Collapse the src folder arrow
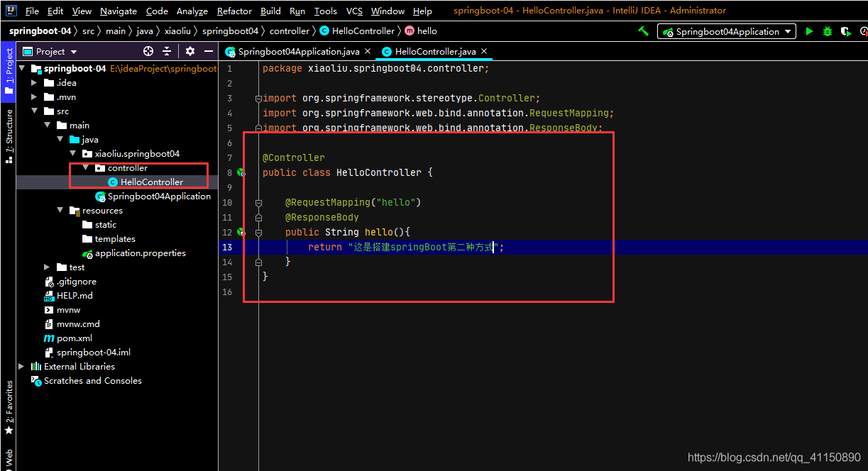This screenshot has width=868, height=471. point(35,111)
